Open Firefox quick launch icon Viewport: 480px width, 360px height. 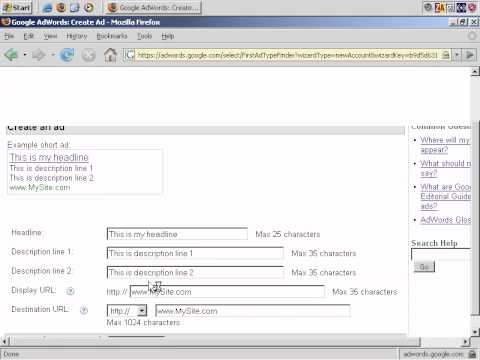coord(61,7)
